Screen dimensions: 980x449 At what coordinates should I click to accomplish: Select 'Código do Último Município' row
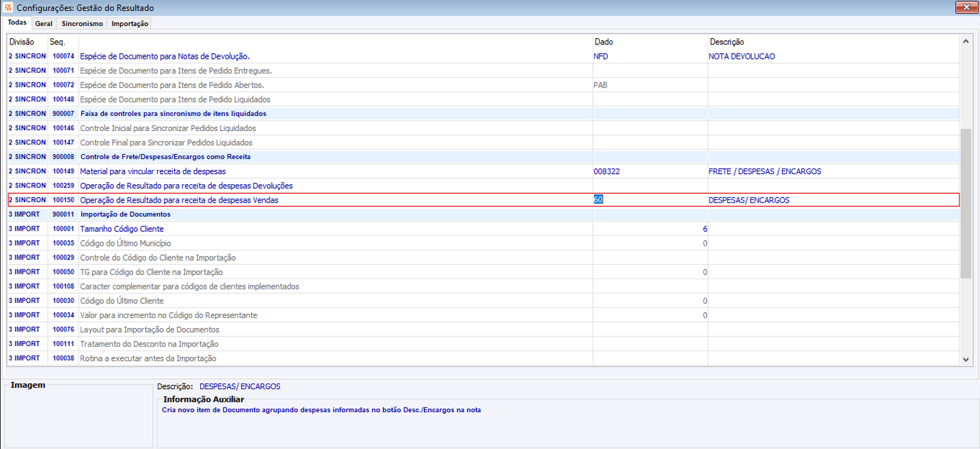tap(483, 243)
